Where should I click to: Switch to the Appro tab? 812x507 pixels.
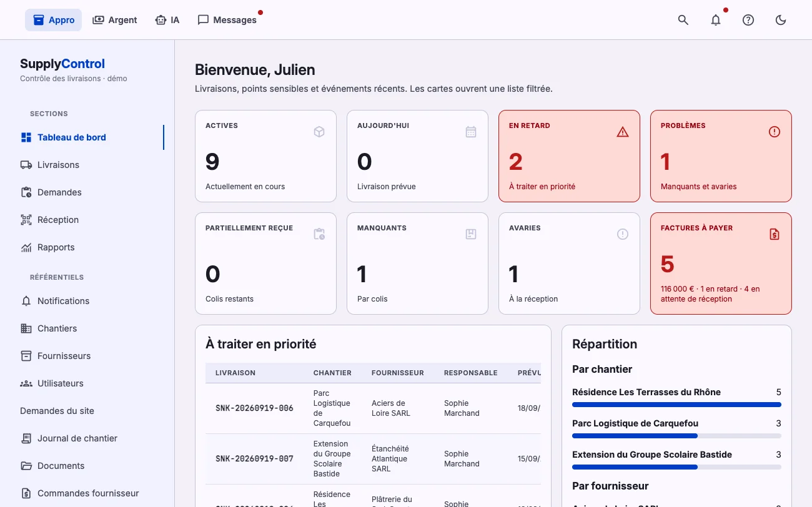pos(54,20)
